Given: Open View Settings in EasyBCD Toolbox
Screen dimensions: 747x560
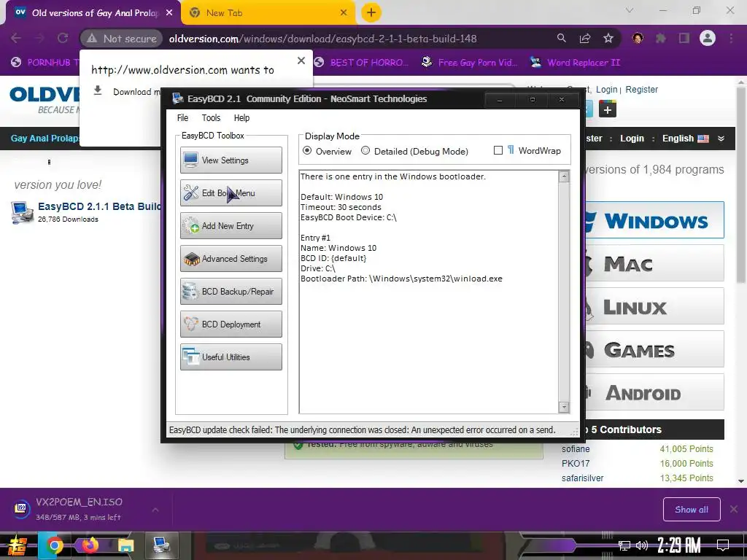Looking at the screenshot, I should [231, 160].
